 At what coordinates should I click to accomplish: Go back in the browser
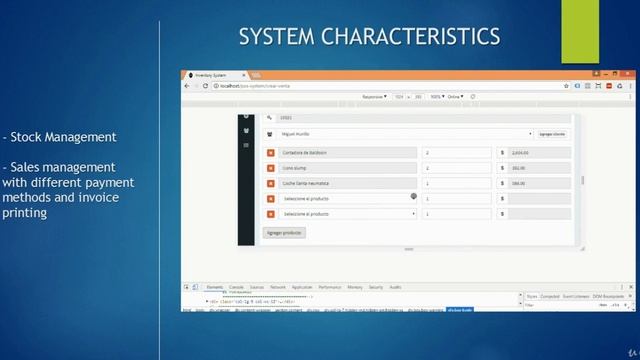(187, 86)
